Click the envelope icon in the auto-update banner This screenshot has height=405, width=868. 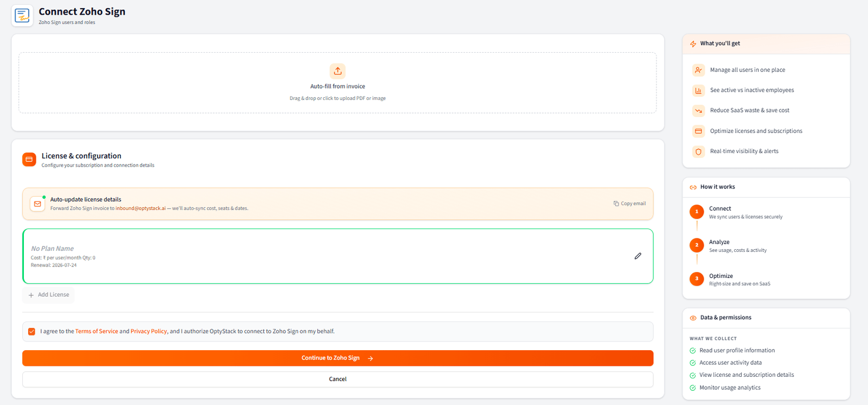tap(37, 204)
